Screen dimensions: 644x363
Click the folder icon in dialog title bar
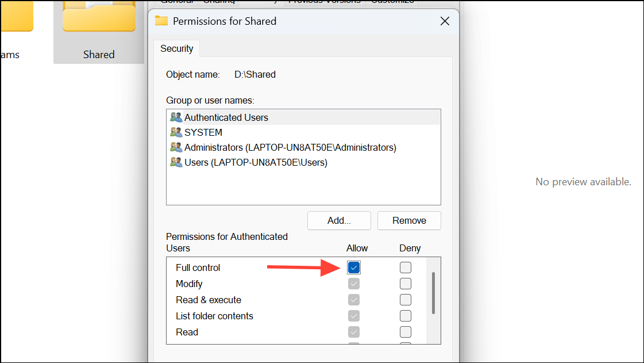tap(161, 21)
